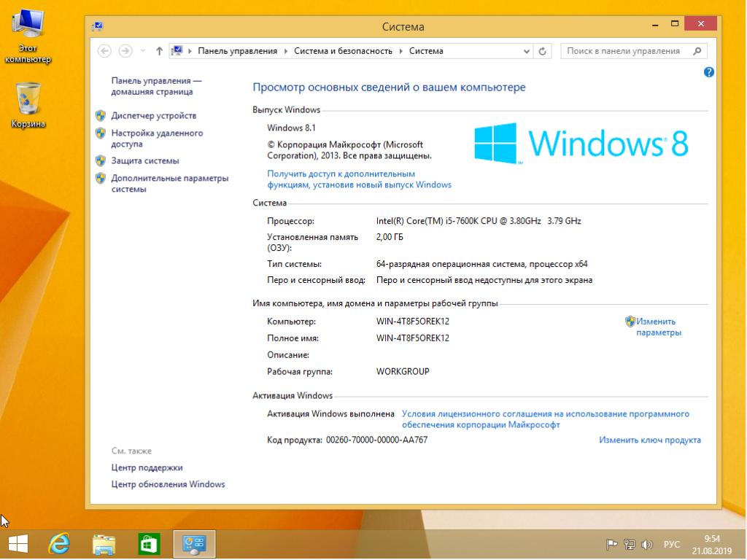Click product code 00260-70000-00000-AA767
This screenshot has width=747, height=560.
point(376,440)
